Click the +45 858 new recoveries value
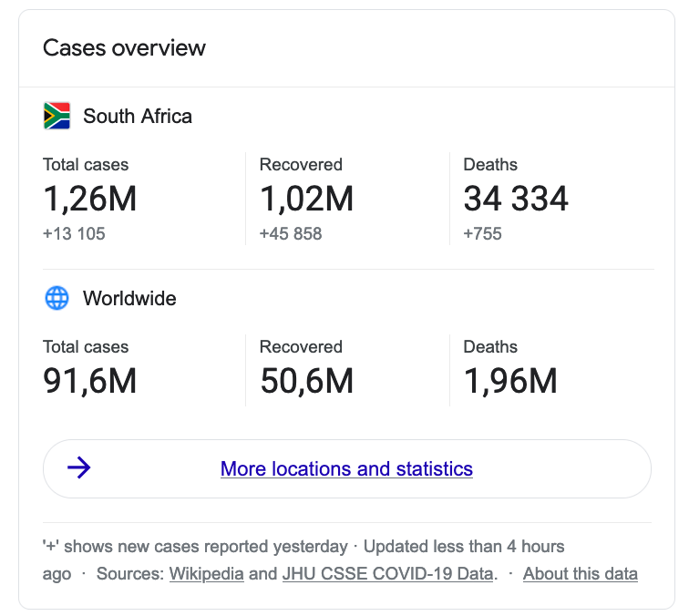The height and width of the screenshot is (616, 689). (x=291, y=233)
